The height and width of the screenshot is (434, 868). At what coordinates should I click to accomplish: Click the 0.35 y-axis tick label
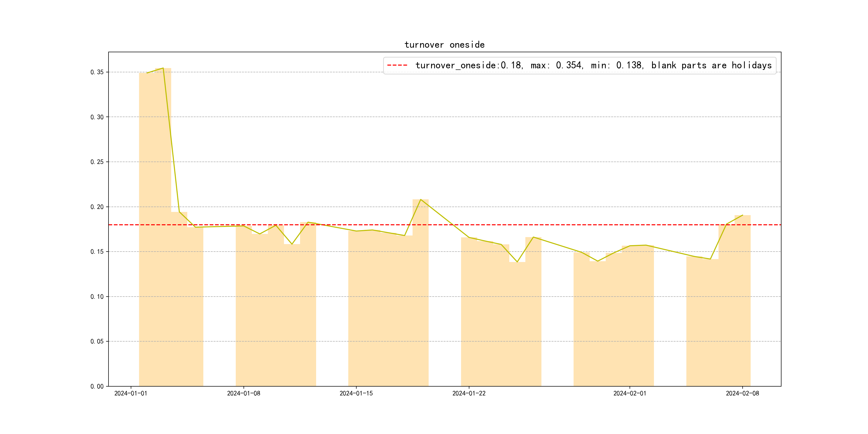[x=97, y=72]
